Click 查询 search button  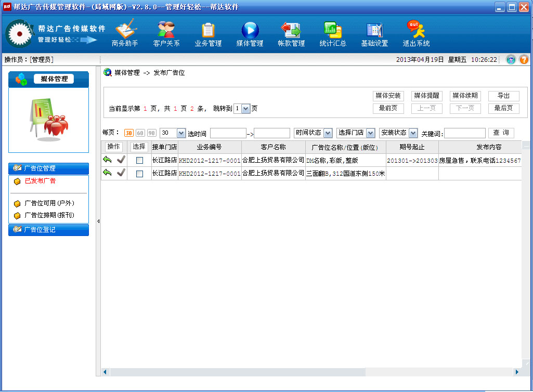point(501,133)
